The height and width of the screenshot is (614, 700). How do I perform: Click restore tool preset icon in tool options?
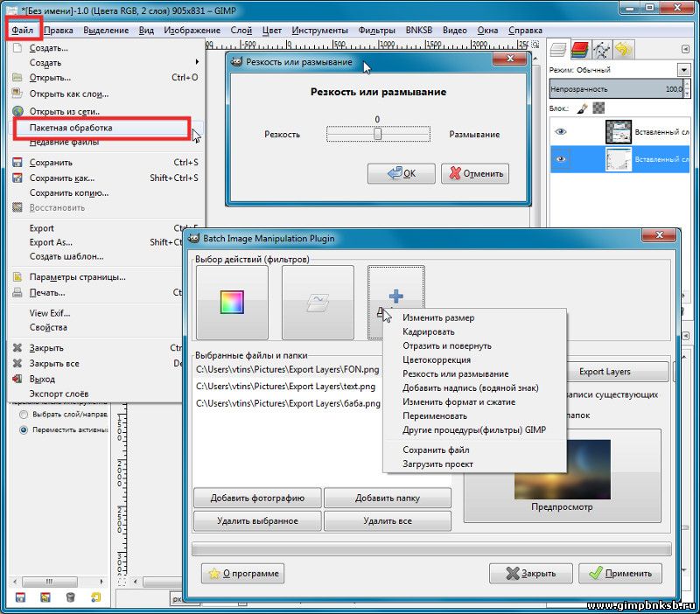click(45, 597)
